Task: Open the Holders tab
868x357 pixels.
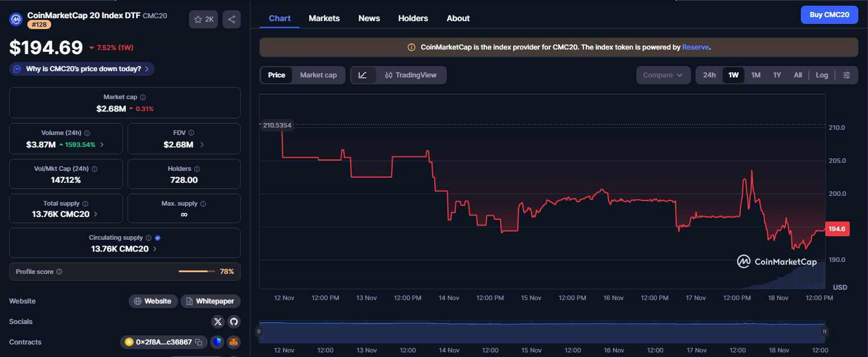Action: pyautogui.click(x=413, y=18)
